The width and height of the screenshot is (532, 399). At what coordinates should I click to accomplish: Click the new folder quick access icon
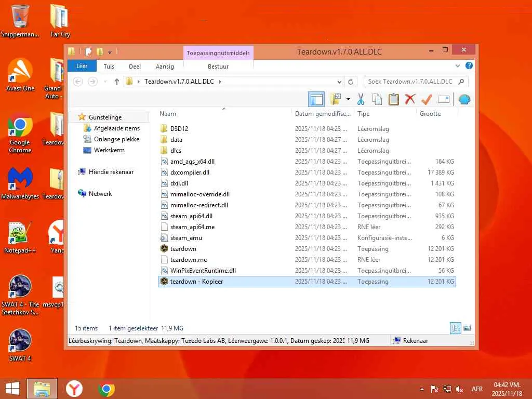click(x=100, y=51)
